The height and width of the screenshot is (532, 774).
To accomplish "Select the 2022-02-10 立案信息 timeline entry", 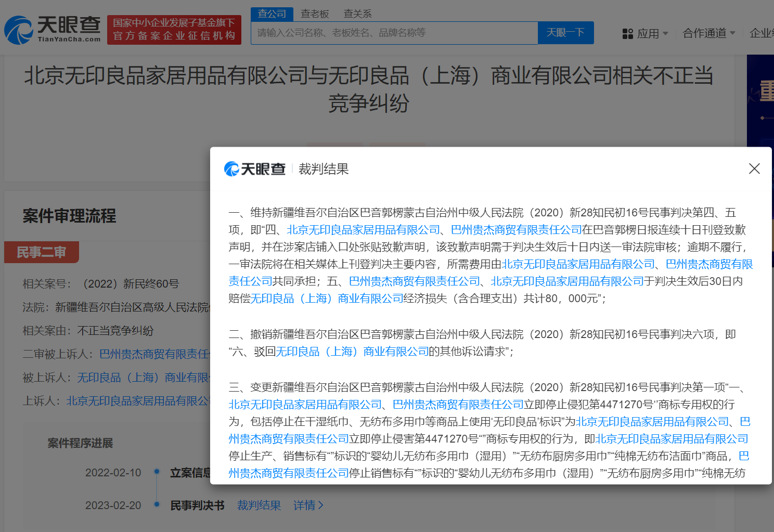I will [x=148, y=473].
